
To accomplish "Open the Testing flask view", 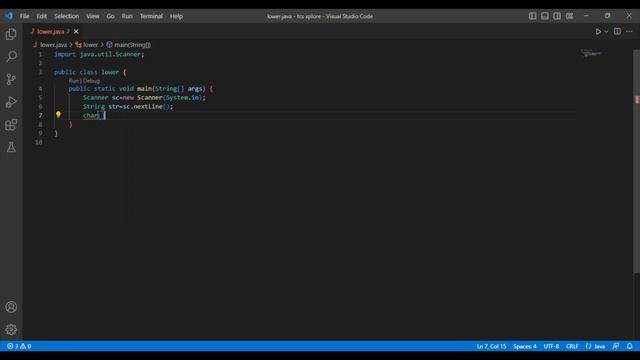I will (11, 147).
